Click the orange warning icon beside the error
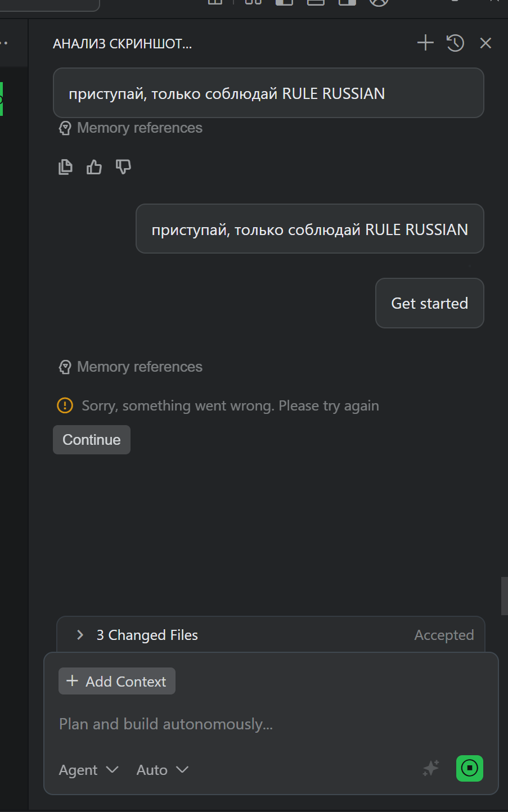508x812 pixels. coord(65,405)
